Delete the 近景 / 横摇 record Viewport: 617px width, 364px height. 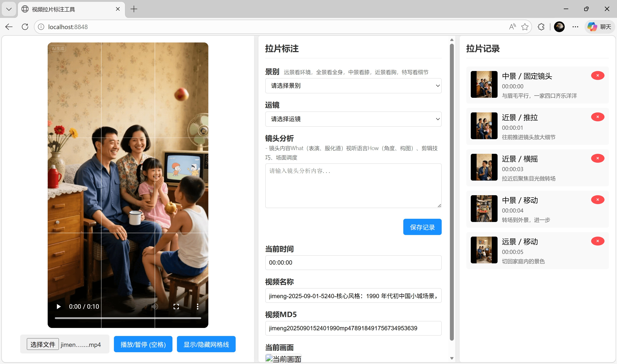tap(598, 158)
